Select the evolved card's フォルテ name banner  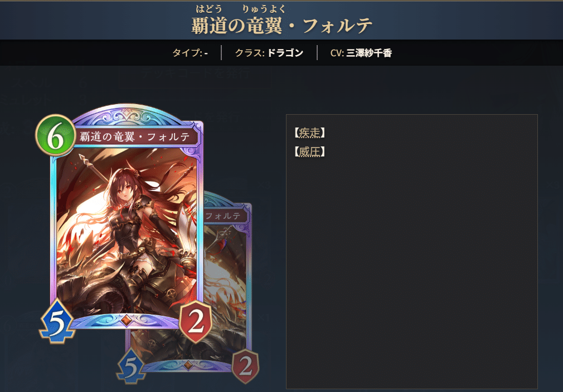pos(226,215)
